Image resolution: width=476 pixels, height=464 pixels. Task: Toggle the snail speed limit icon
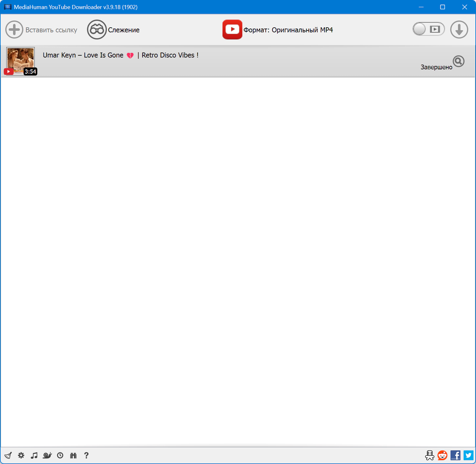click(x=47, y=455)
